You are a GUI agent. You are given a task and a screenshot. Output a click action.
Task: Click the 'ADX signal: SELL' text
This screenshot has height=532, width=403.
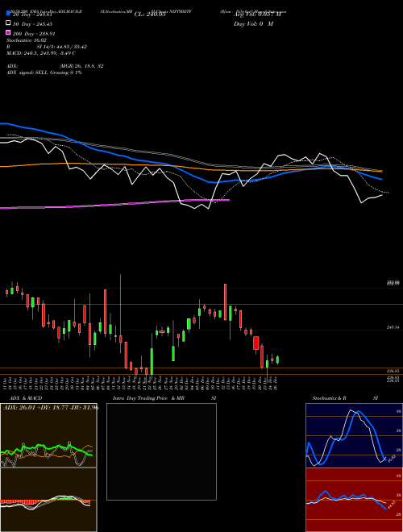point(27,73)
